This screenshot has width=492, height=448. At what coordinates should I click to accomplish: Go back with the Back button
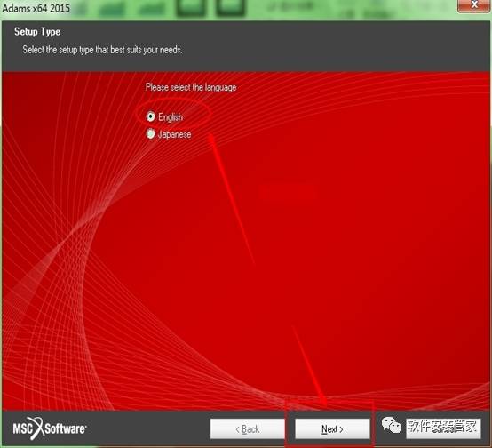pos(247,428)
